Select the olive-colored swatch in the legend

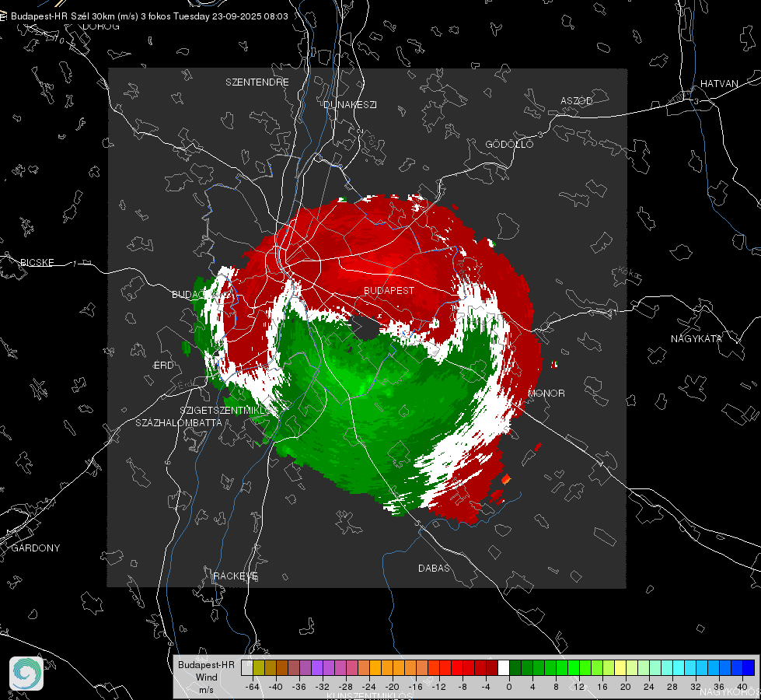point(258,668)
